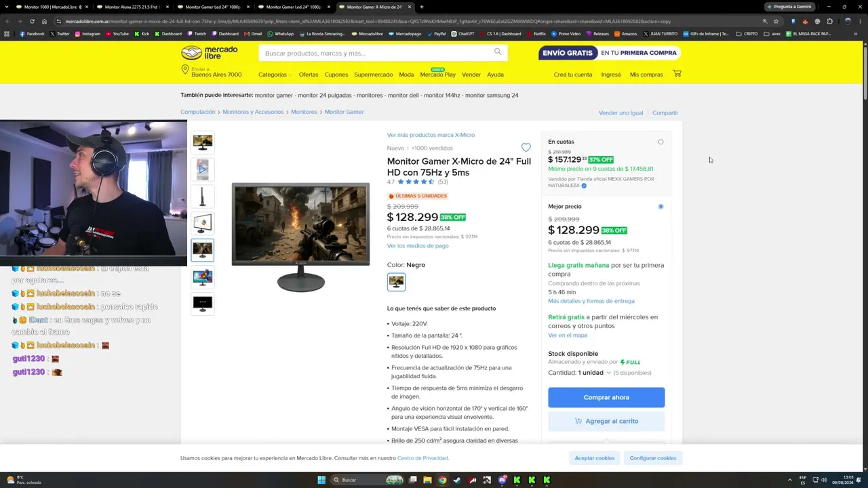Click Agregar al carrito button
Viewport: 868px width, 488px height.
(x=606, y=421)
